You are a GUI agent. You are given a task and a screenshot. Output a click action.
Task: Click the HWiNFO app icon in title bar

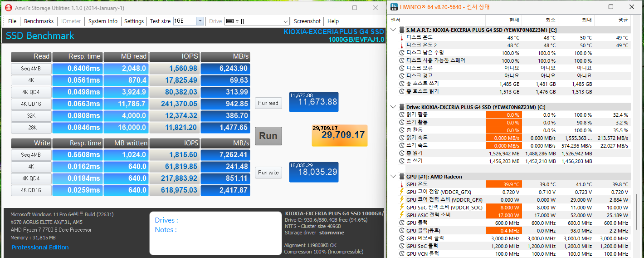click(394, 7)
